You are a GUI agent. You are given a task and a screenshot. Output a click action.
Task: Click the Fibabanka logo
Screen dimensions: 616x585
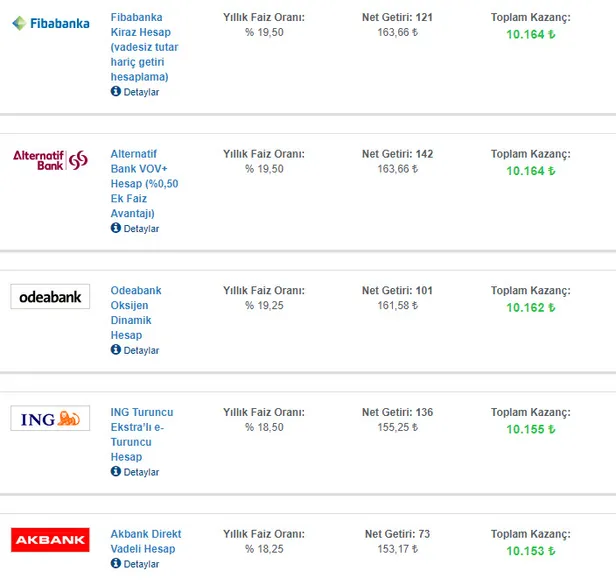50,23
